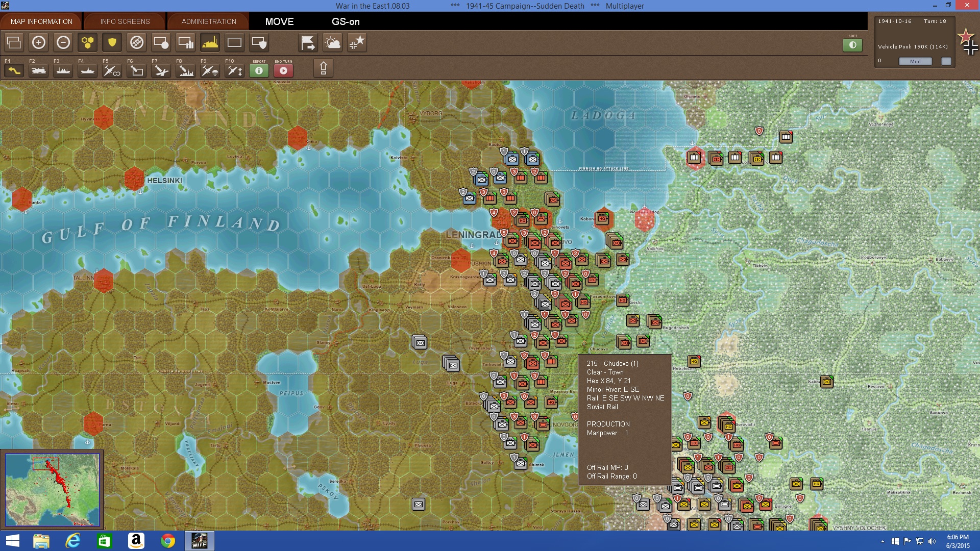Click the "Vehicle Pool: 190K (114K)" text

pyautogui.click(x=913, y=46)
